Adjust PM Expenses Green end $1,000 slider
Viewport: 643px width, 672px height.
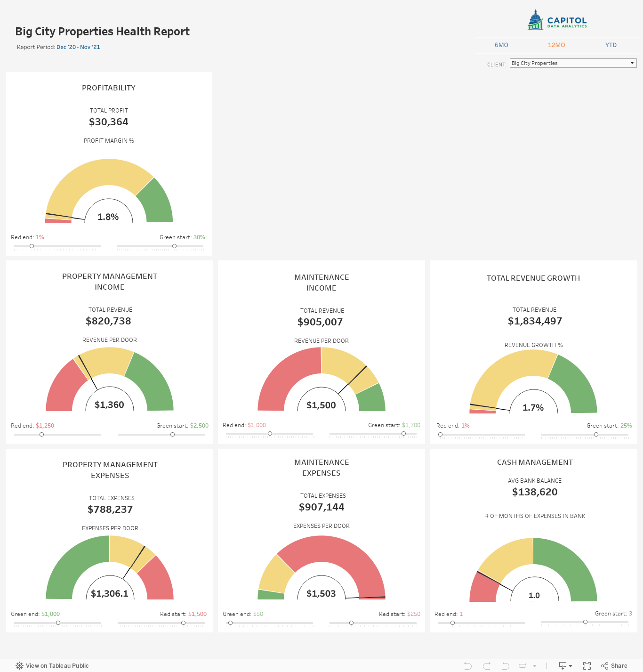click(x=58, y=623)
